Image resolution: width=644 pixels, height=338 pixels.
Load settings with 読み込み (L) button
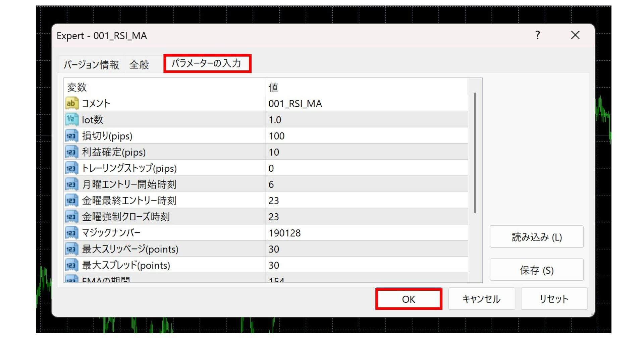536,237
